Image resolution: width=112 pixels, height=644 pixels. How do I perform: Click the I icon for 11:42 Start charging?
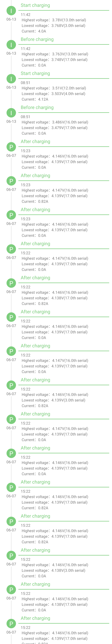pyautogui.click(x=11, y=11)
